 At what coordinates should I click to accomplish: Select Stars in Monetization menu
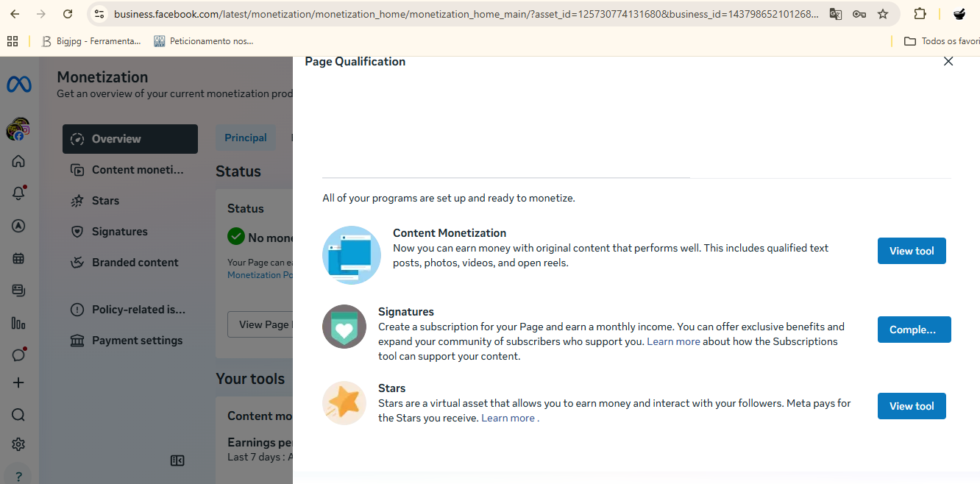point(105,201)
